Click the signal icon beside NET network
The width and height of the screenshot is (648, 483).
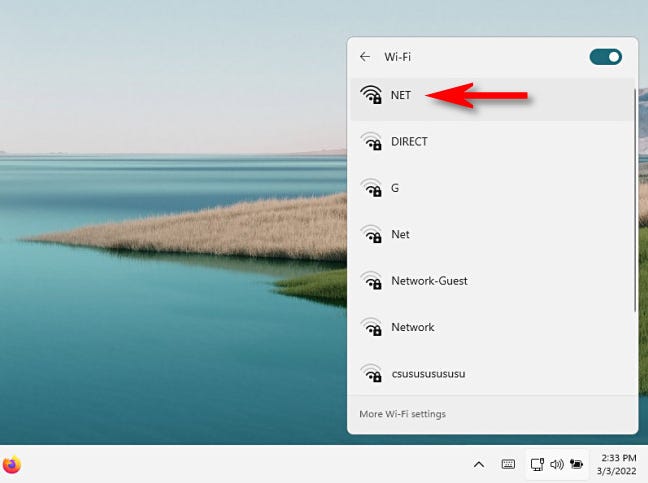tap(371, 95)
